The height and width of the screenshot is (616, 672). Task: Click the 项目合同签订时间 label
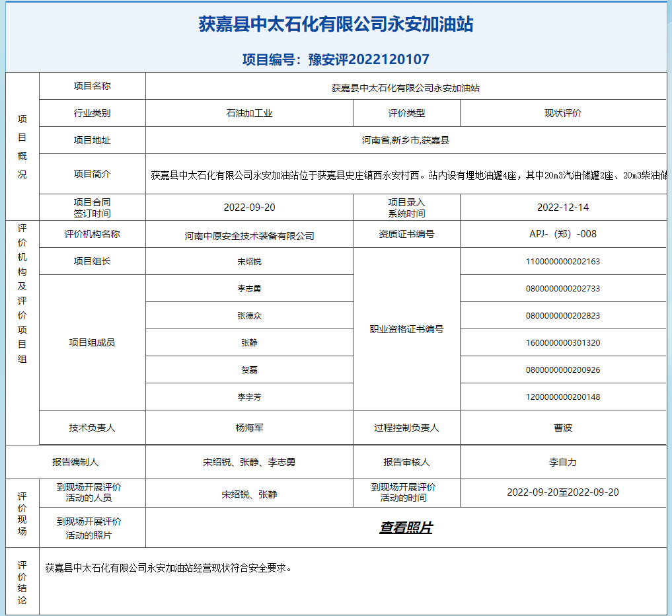(x=92, y=208)
